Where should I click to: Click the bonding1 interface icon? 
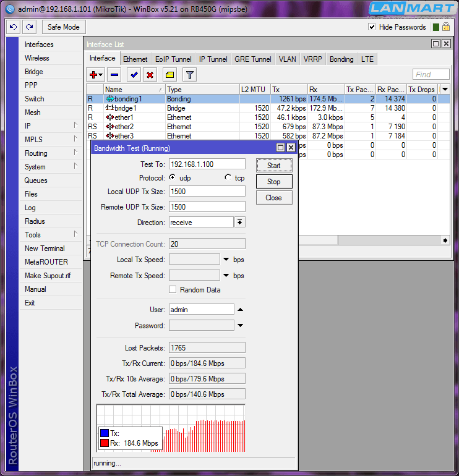coord(109,99)
